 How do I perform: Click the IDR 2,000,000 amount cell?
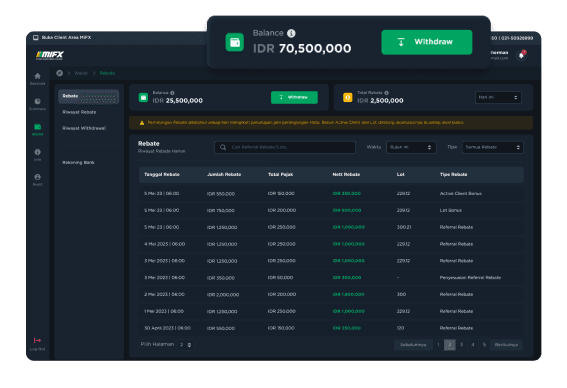[223, 295]
